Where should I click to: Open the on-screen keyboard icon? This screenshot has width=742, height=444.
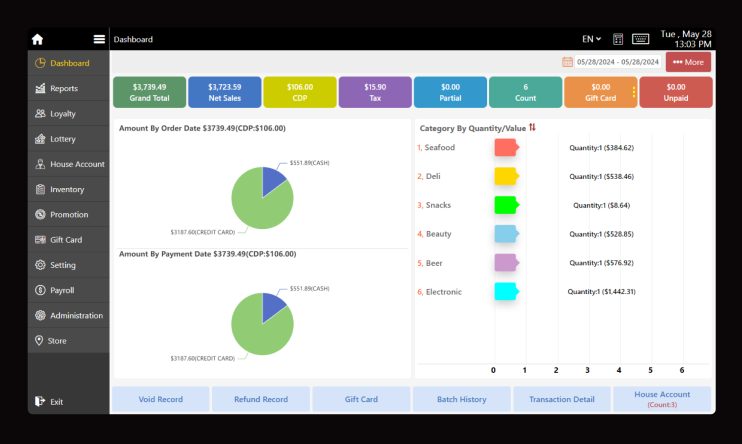(641, 39)
